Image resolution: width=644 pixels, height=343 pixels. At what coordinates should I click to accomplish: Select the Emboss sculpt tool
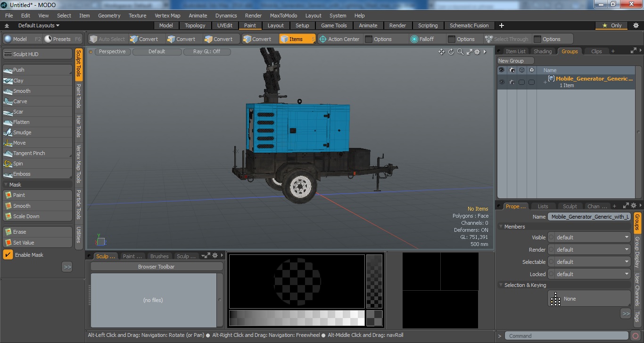[37, 174]
